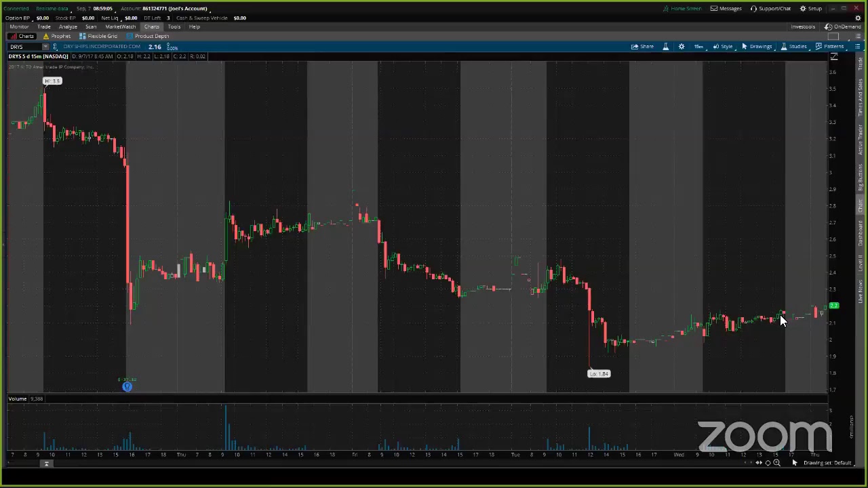The image size is (868, 488).
Task: Open the Trade tab
Action: pos(43,26)
